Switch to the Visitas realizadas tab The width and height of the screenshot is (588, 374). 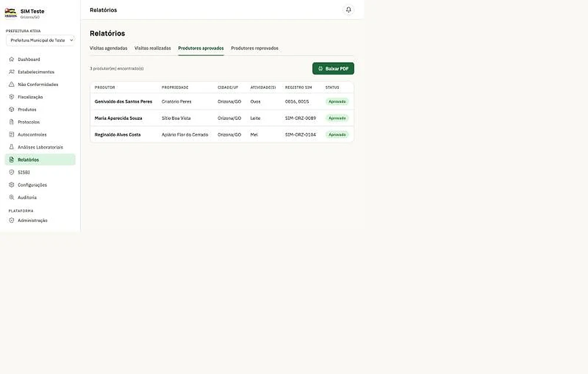(153, 48)
